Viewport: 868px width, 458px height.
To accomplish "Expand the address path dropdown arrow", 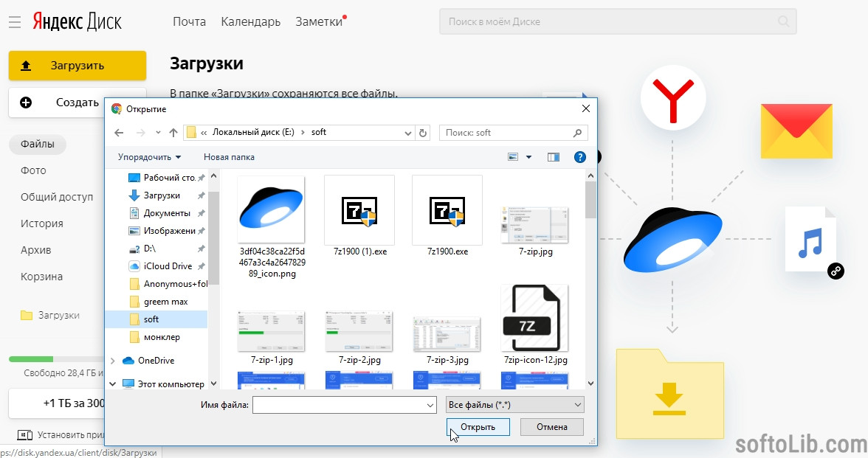I will tap(408, 133).
